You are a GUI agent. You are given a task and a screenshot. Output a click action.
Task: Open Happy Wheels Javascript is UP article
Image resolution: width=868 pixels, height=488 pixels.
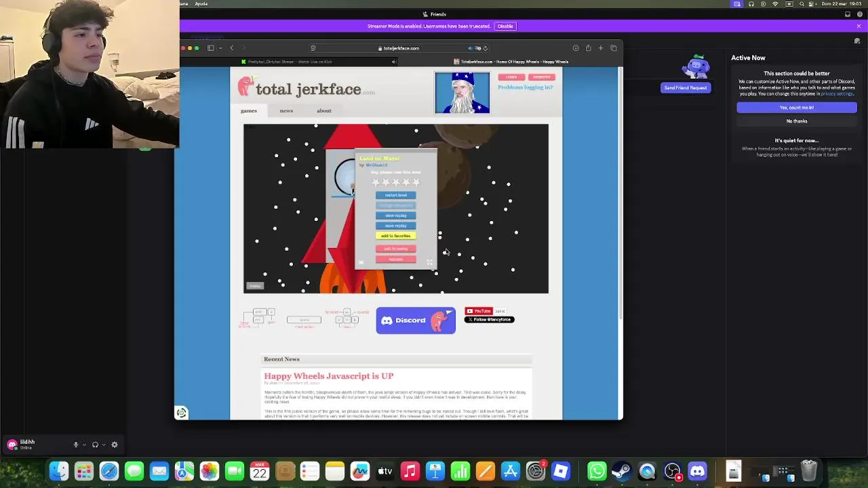328,375
